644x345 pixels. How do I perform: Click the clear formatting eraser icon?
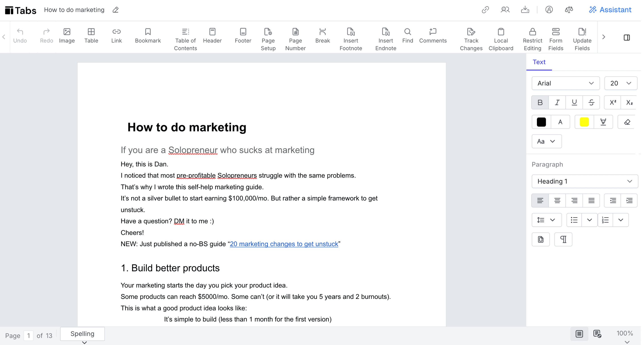(x=627, y=122)
